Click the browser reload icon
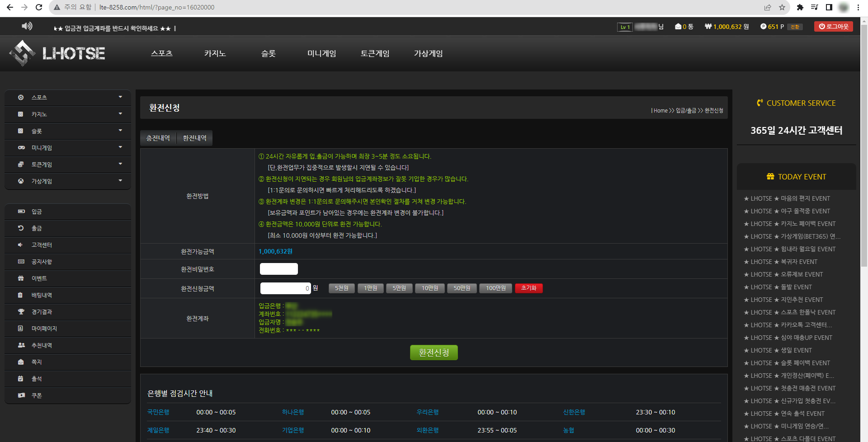 pyautogui.click(x=39, y=7)
